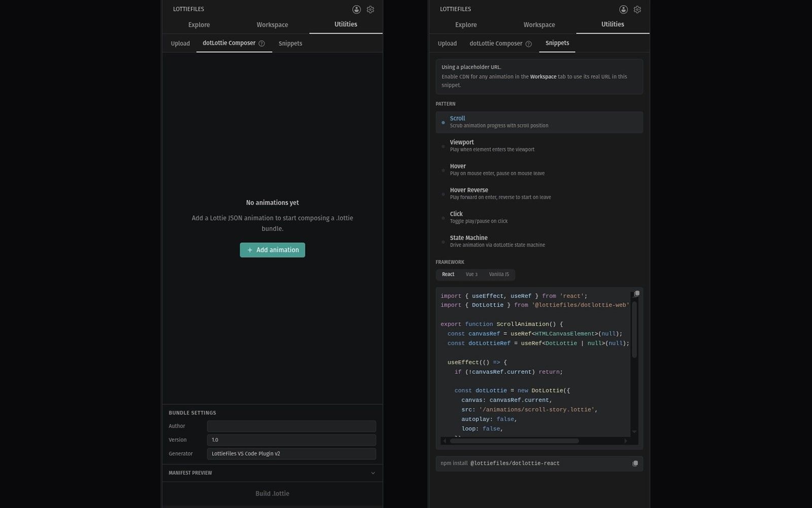The height and width of the screenshot is (508, 812).
Task: Open the Upload sub-tab in the left panel
Action: coord(180,44)
